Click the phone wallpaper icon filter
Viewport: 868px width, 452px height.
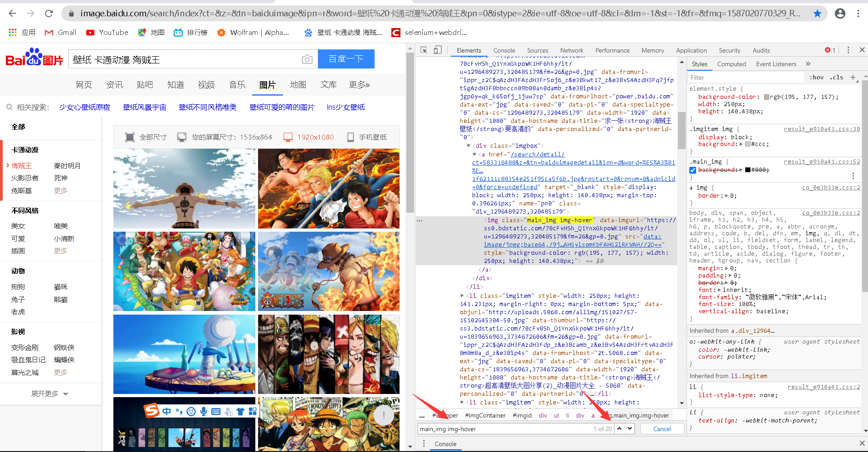351,137
